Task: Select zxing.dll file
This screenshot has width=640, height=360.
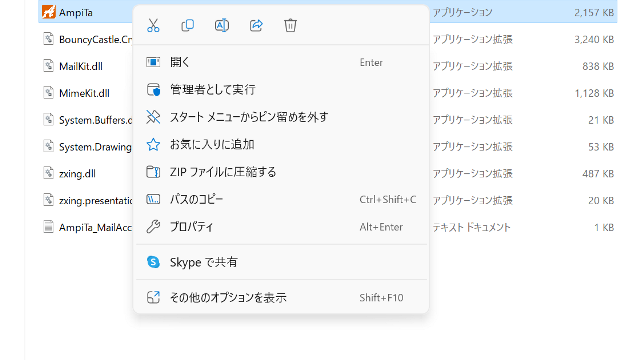Action: pyautogui.click(x=77, y=173)
